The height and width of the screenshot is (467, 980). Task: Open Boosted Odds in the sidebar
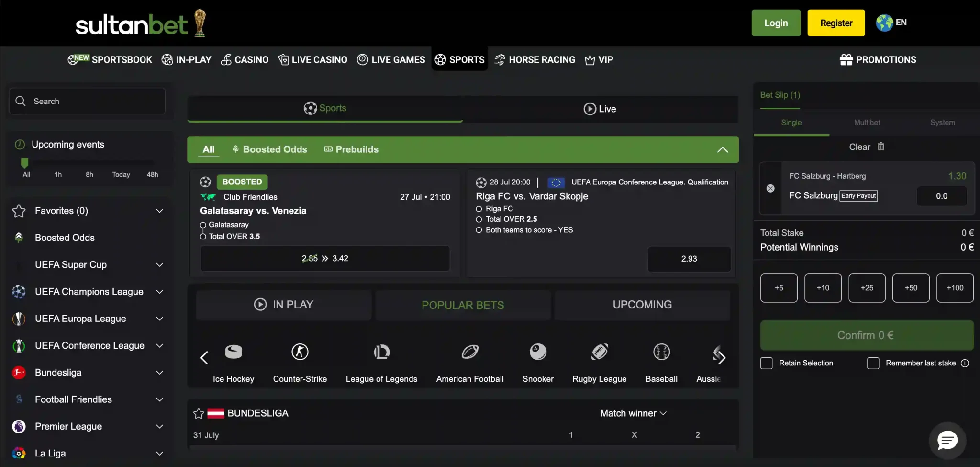pos(65,238)
